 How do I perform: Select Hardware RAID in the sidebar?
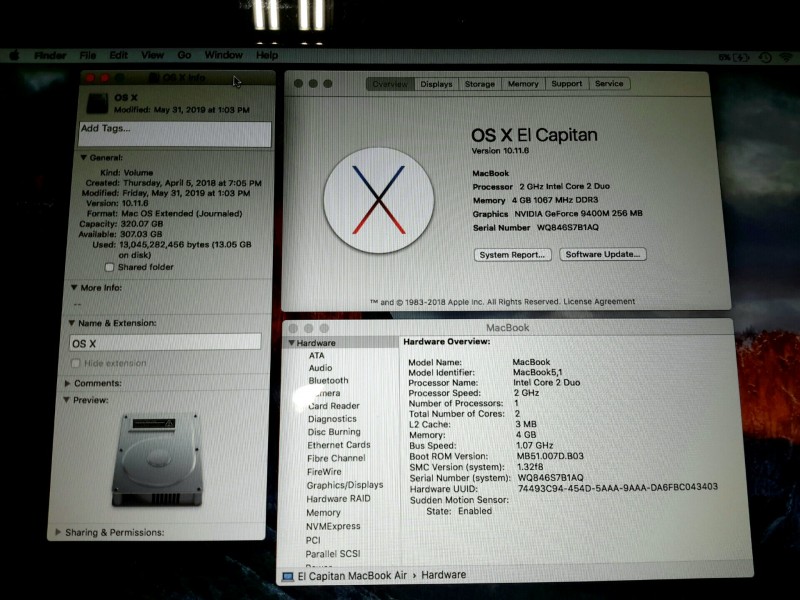tap(338, 499)
